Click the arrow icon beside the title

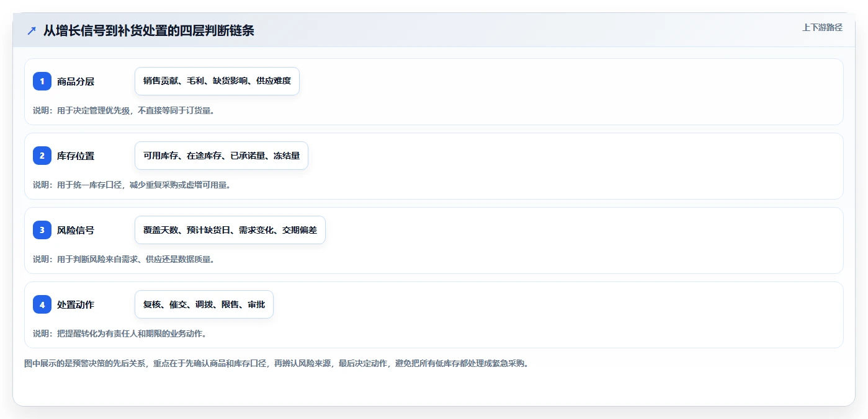point(32,30)
